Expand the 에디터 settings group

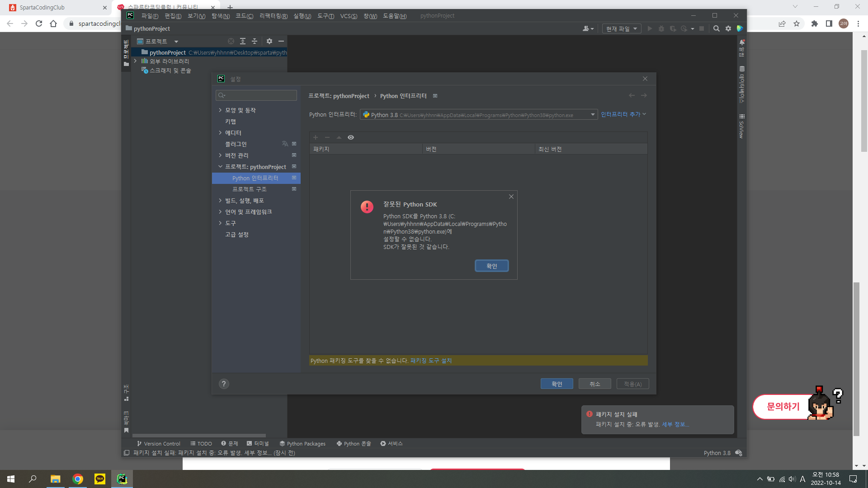[x=220, y=133]
